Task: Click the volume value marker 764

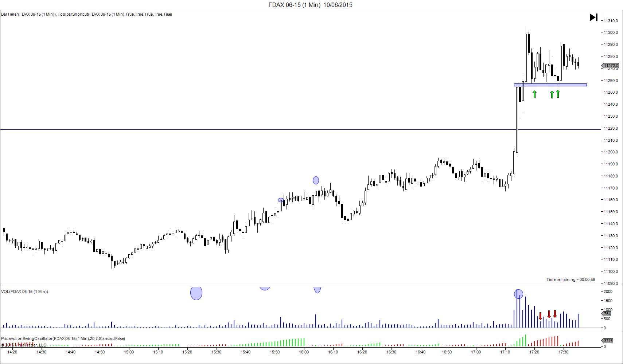Action: (x=607, y=314)
